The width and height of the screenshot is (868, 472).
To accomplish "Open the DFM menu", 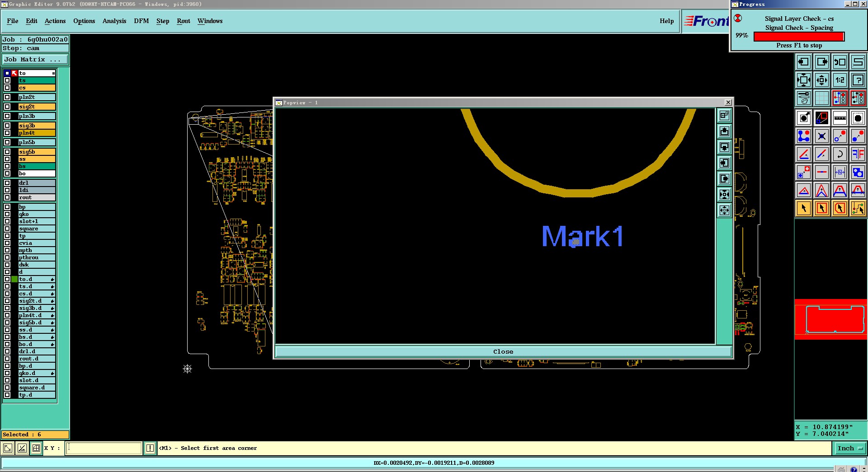I will click(x=142, y=21).
